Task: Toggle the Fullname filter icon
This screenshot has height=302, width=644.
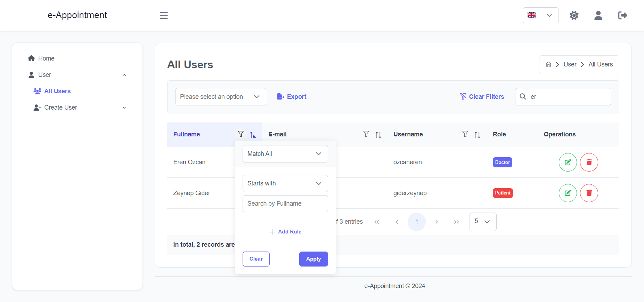Action: 241,134
